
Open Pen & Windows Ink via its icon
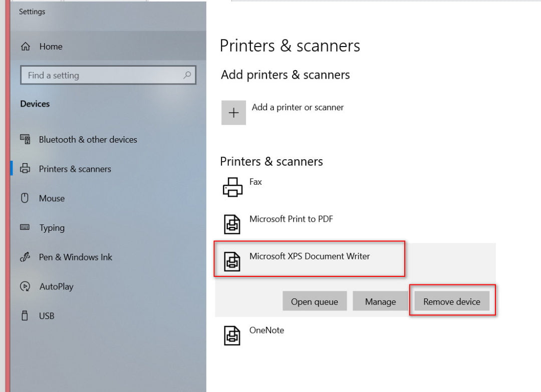tap(26, 257)
